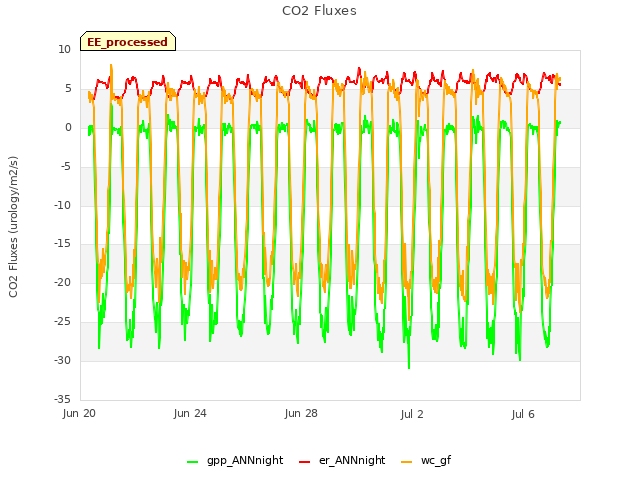The image size is (640, 480).
Task: Click the y-axis value -35
Action: point(62,399)
